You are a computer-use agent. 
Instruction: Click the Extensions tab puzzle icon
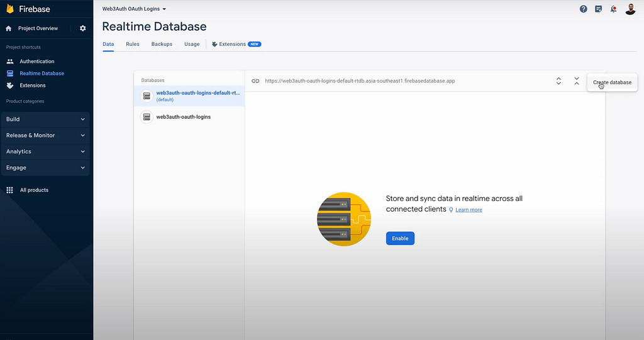214,44
